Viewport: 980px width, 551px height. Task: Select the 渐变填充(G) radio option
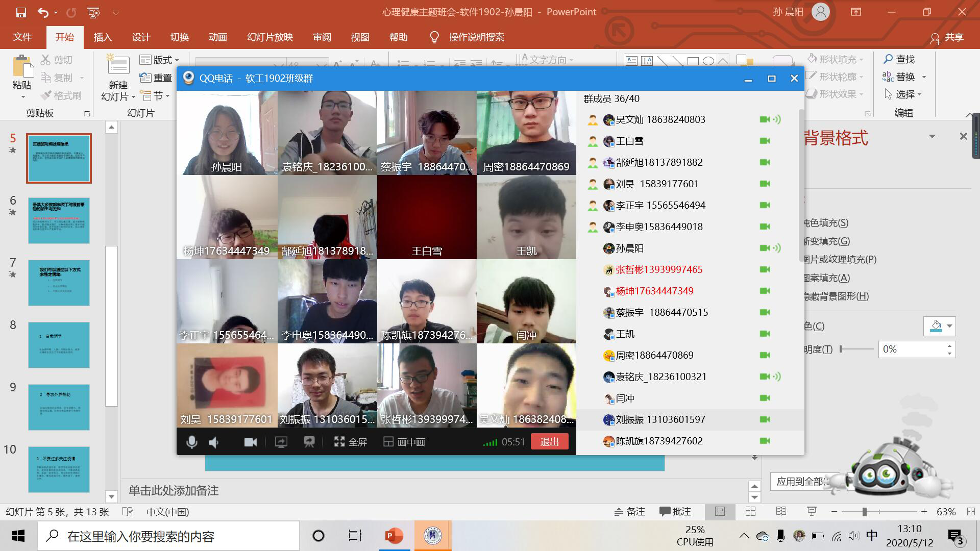[826, 241]
